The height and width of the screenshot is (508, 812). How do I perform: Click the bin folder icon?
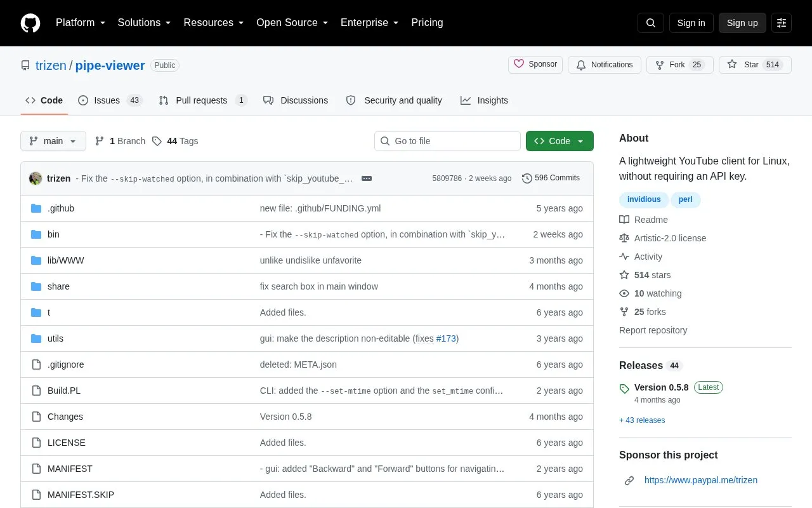click(x=36, y=234)
